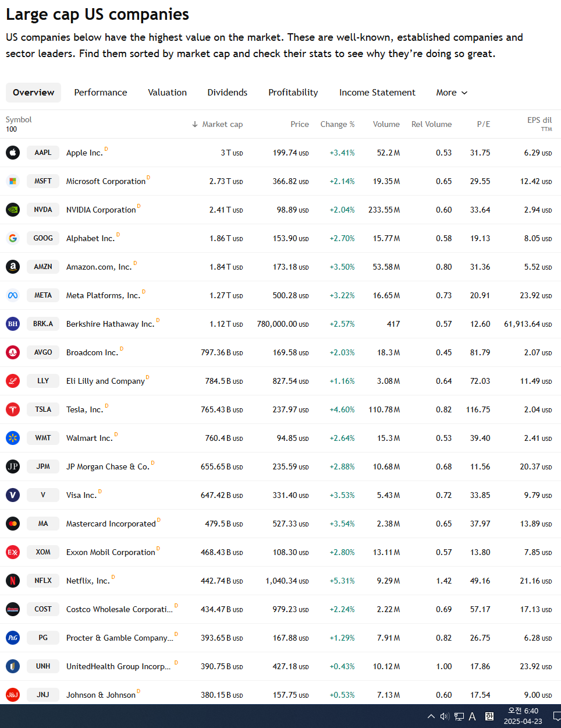Click NVIDIA volume 233.55 M
The width and height of the screenshot is (561, 728).
point(384,210)
